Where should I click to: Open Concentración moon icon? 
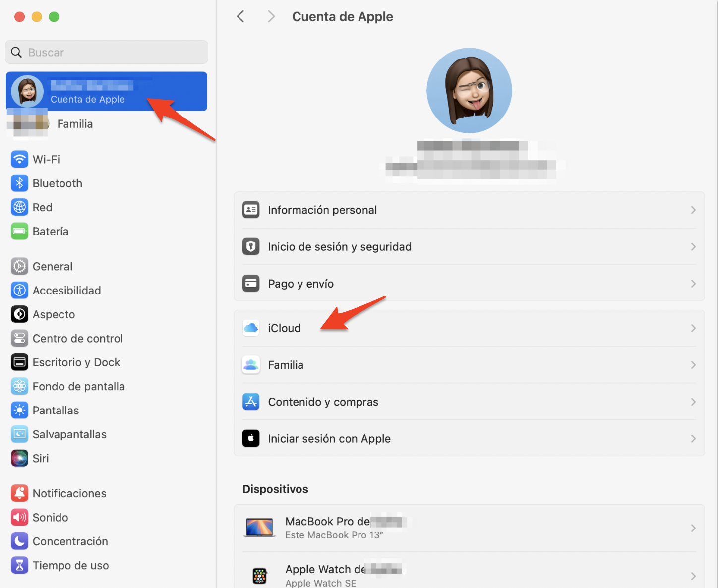[x=19, y=541]
